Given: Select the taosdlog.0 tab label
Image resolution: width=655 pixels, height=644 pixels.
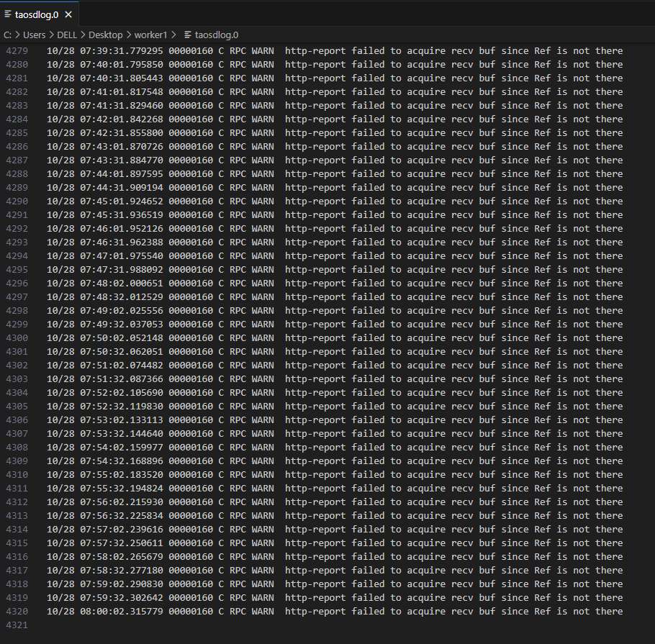Looking at the screenshot, I should (37, 14).
